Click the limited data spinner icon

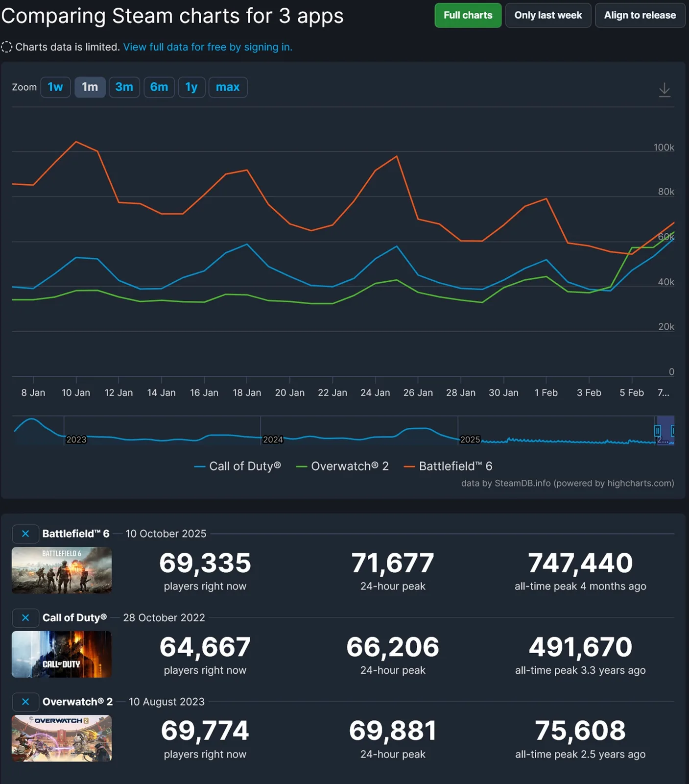7,47
